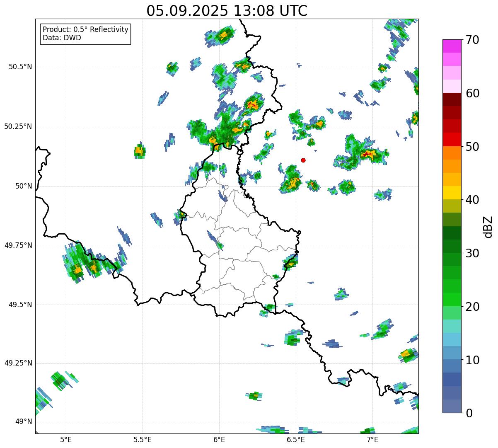The image size is (498, 448).
Task: Click the 5.5°E longitude label
Action: (143, 439)
